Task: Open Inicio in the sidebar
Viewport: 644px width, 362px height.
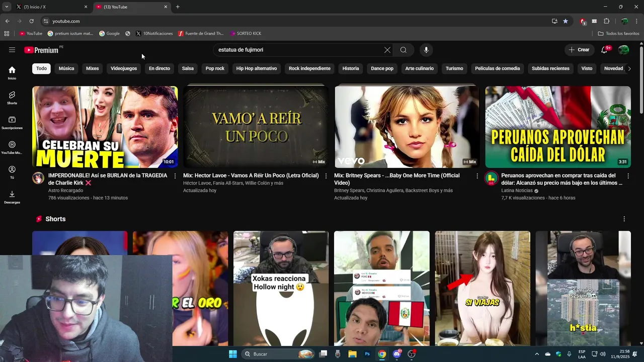Action: click(12, 73)
